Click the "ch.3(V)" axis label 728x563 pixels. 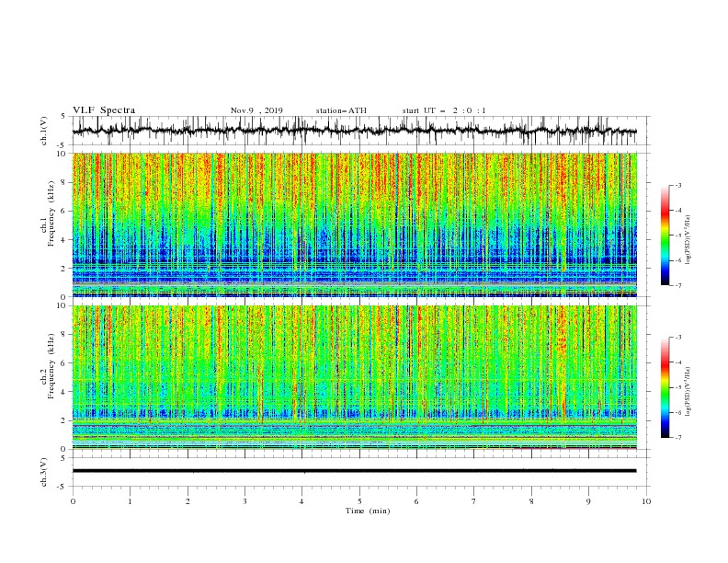point(44,472)
